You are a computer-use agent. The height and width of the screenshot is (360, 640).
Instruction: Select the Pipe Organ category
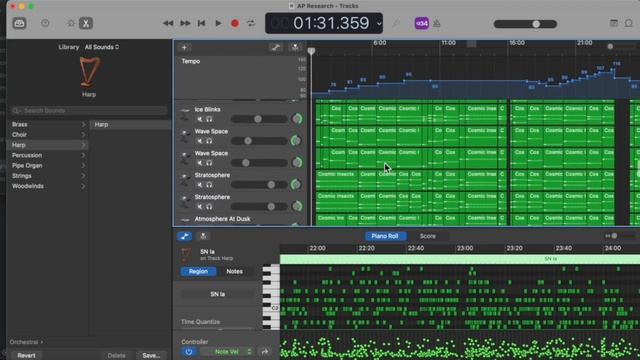click(x=27, y=165)
